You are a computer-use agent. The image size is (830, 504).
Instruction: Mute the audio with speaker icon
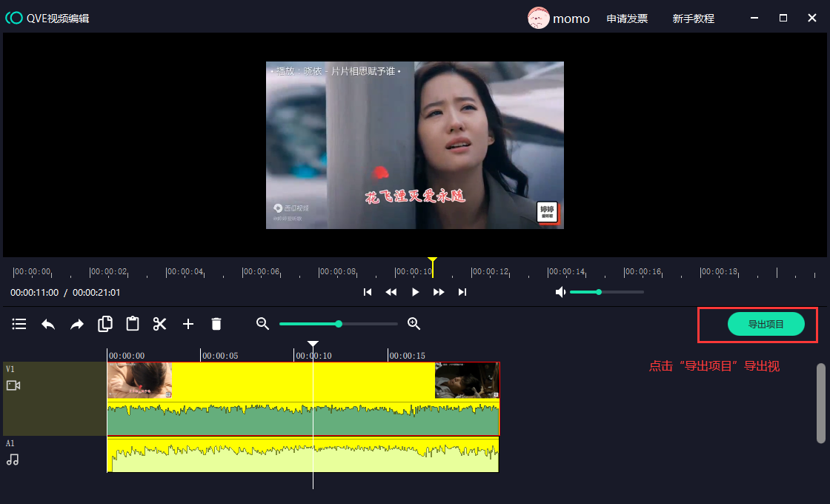click(560, 292)
